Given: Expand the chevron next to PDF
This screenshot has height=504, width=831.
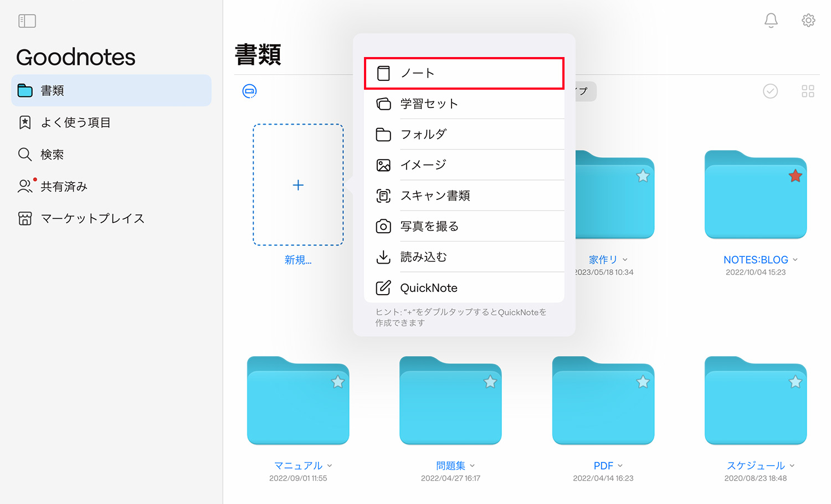Looking at the screenshot, I should tap(620, 466).
